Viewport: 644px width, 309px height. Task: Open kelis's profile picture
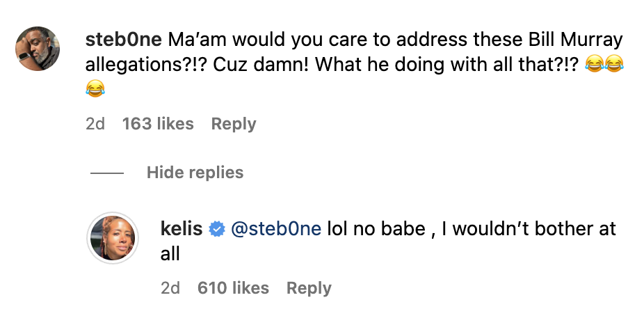(112, 237)
